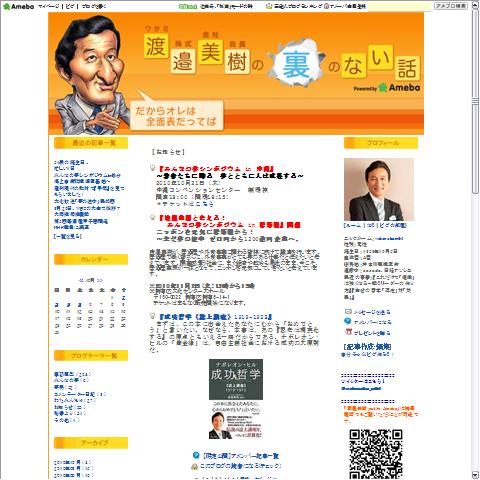This screenshot has height=480, width=480.
Task: Open the ルーム link under profile photo
Action: pos(354,225)
